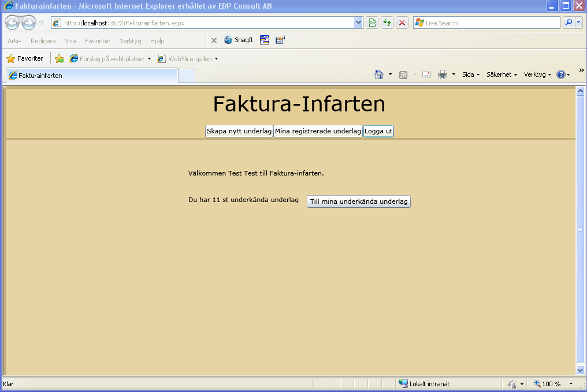The height and width of the screenshot is (392, 587).
Task: Open the Verktyg menu in menu bar
Action: [130, 41]
